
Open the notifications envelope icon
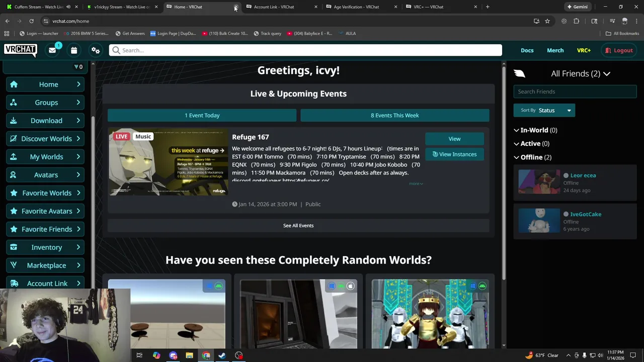tap(52, 50)
